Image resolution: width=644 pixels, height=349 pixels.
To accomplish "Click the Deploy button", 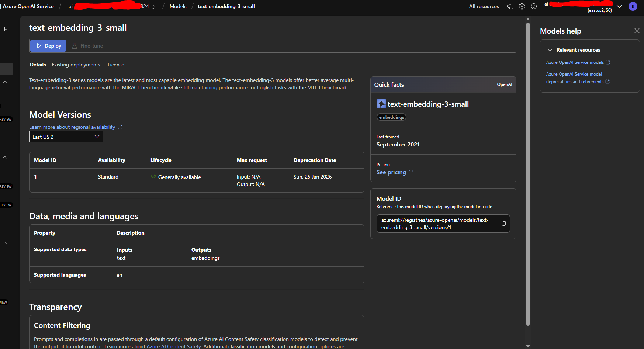I will (48, 45).
